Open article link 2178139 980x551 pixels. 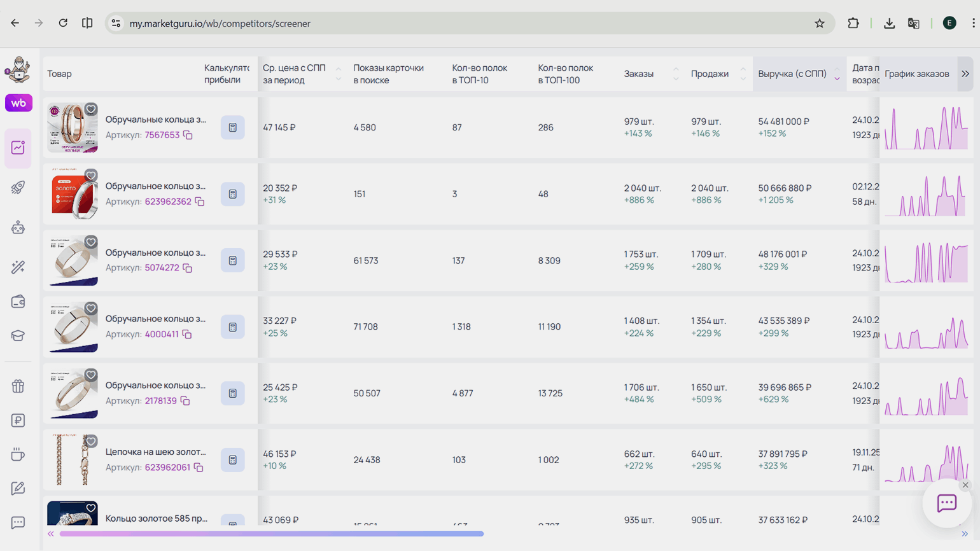[160, 401]
